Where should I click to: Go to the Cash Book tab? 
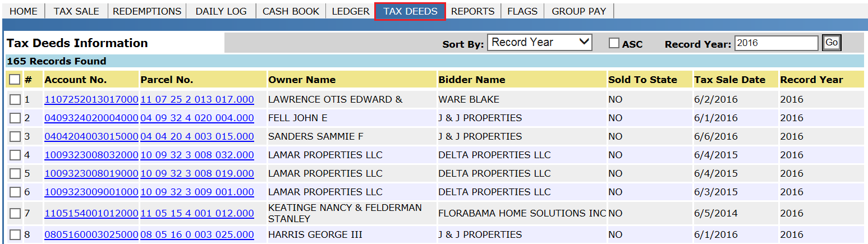pos(291,11)
